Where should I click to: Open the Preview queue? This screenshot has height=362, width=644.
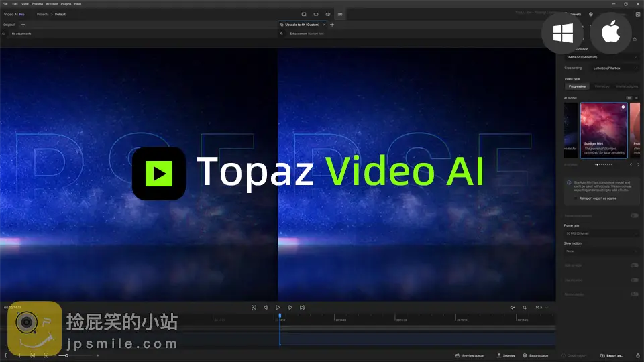click(470, 355)
